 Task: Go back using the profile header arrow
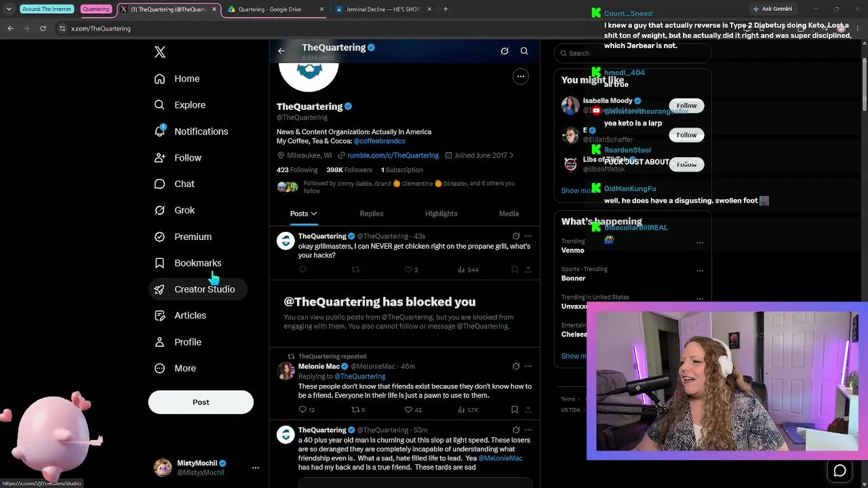281,51
